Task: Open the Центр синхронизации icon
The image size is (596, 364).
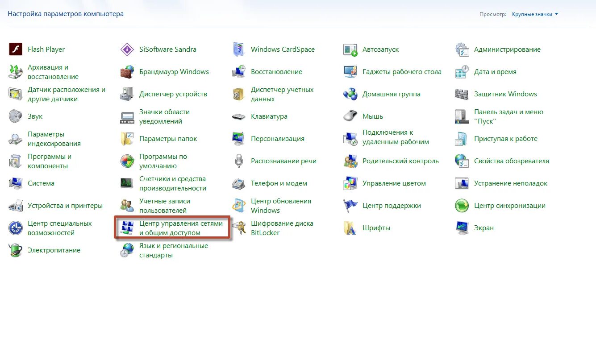Action: pos(462,205)
